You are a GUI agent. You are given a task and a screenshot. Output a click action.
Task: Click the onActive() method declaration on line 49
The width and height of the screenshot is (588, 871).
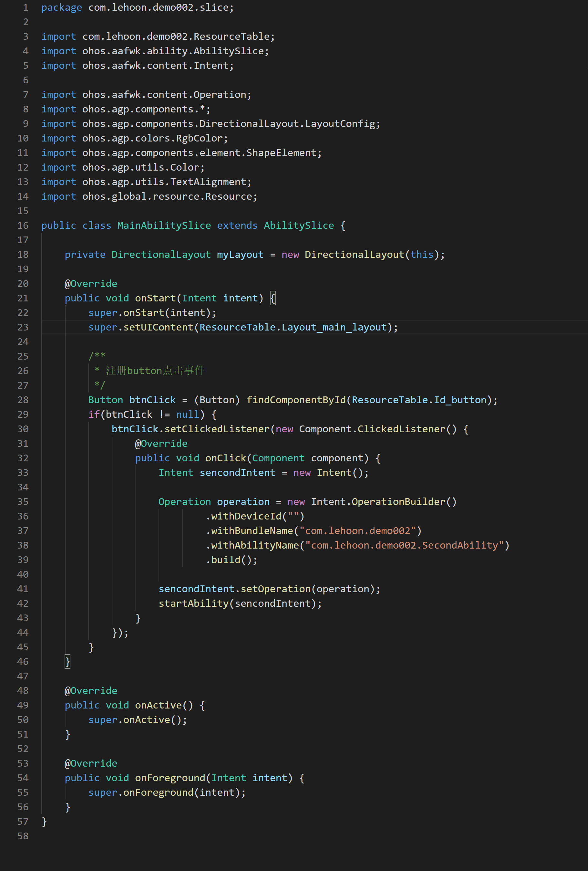(135, 705)
